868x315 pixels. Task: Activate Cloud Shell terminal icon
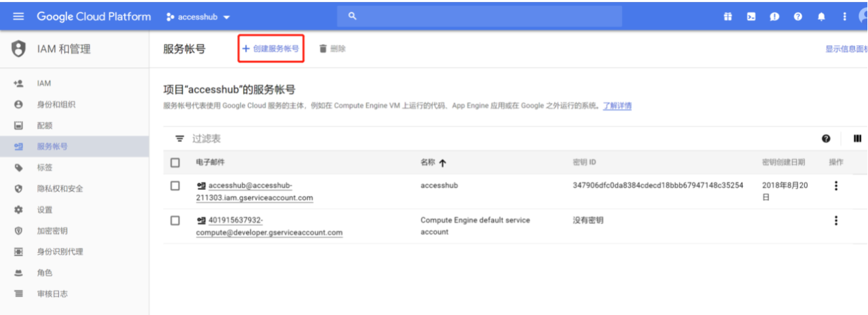tap(751, 16)
